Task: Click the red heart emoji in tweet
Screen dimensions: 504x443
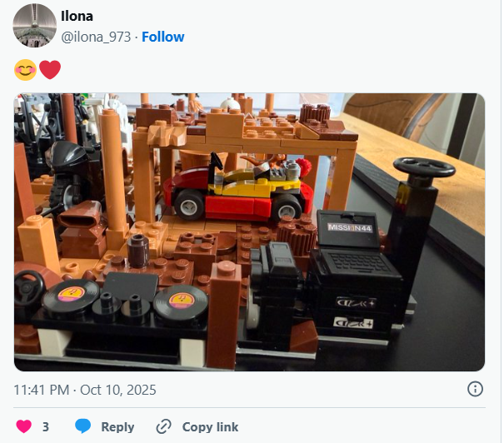Action: [x=50, y=71]
